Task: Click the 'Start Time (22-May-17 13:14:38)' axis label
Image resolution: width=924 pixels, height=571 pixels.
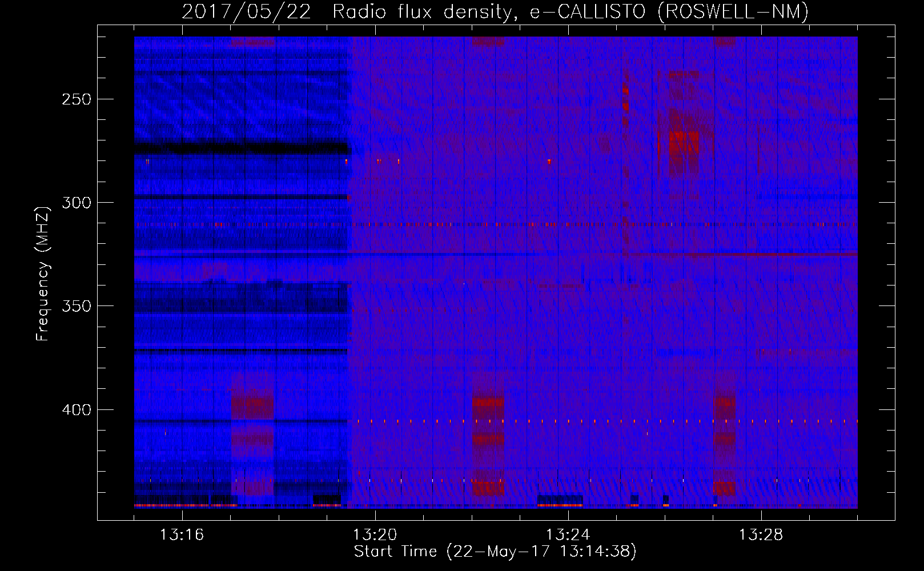Action: [x=495, y=552]
